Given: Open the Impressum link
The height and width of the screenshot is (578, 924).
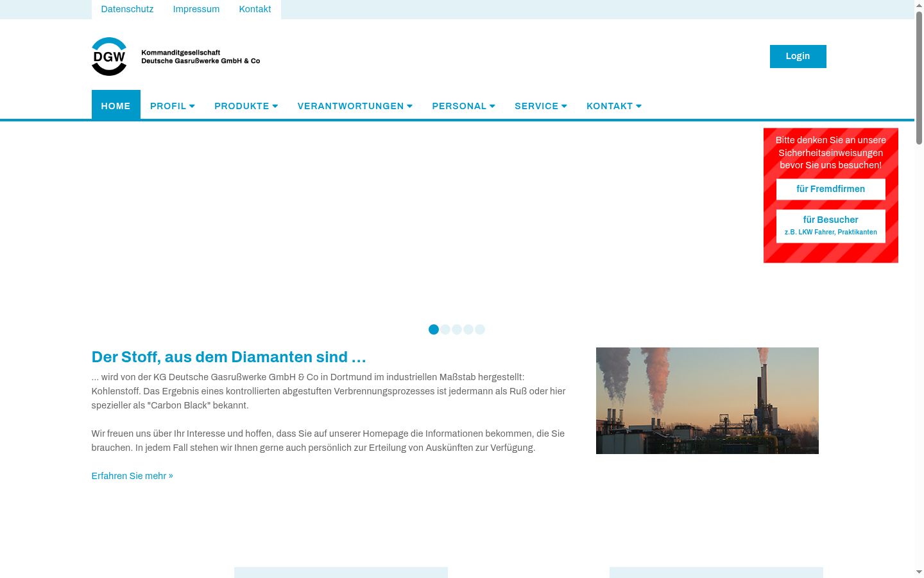Looking at the screenshot, I should click(x=196, y=9).
